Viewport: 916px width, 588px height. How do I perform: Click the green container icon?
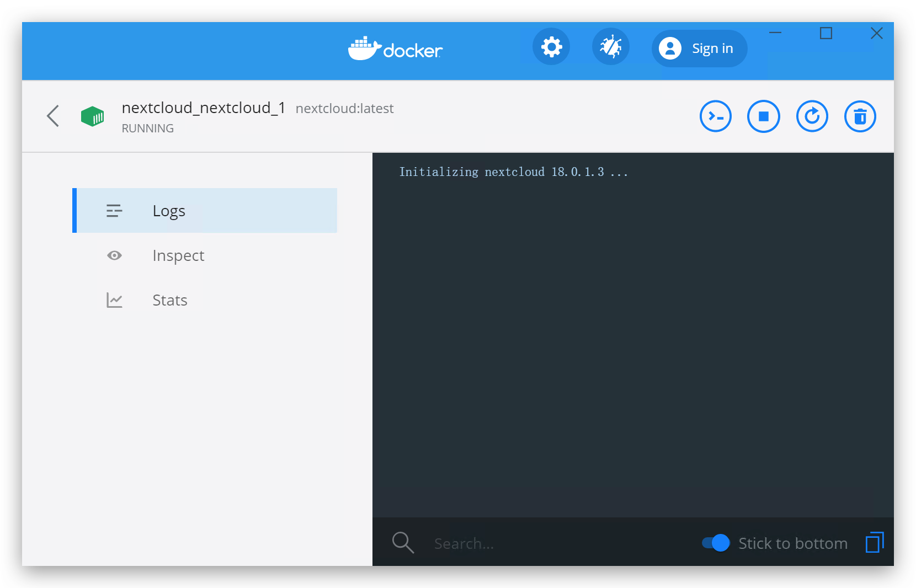click(92, 116)
